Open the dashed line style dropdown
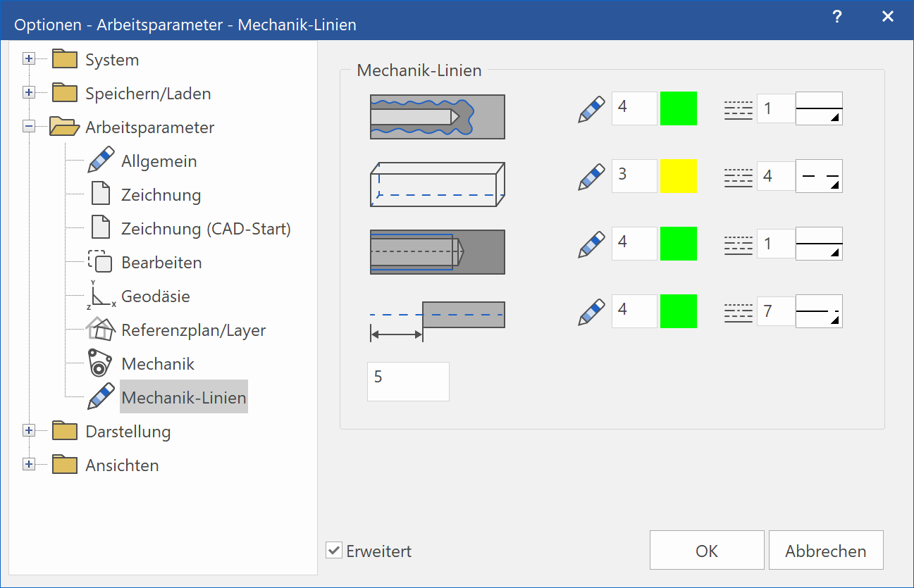914x588 pixels. (819, 176)
